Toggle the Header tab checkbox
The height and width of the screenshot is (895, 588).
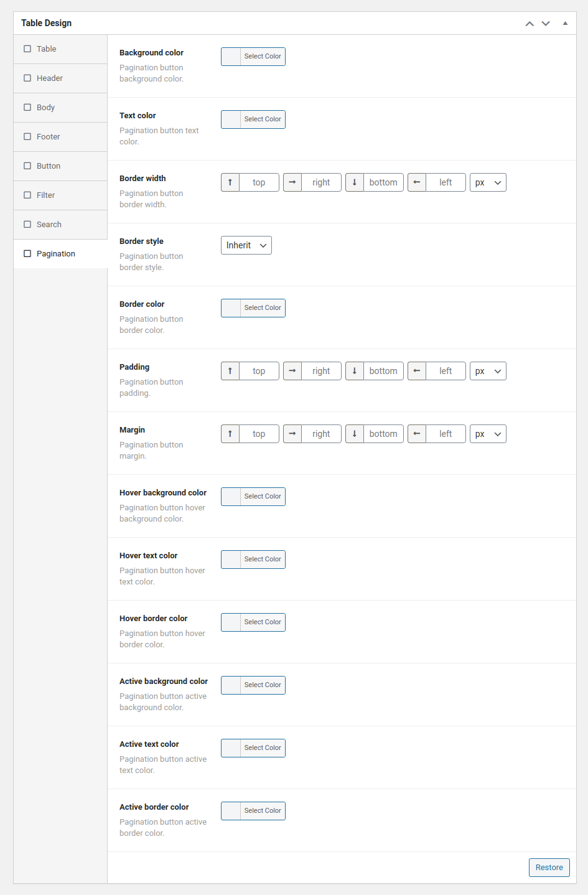point(27,78)
